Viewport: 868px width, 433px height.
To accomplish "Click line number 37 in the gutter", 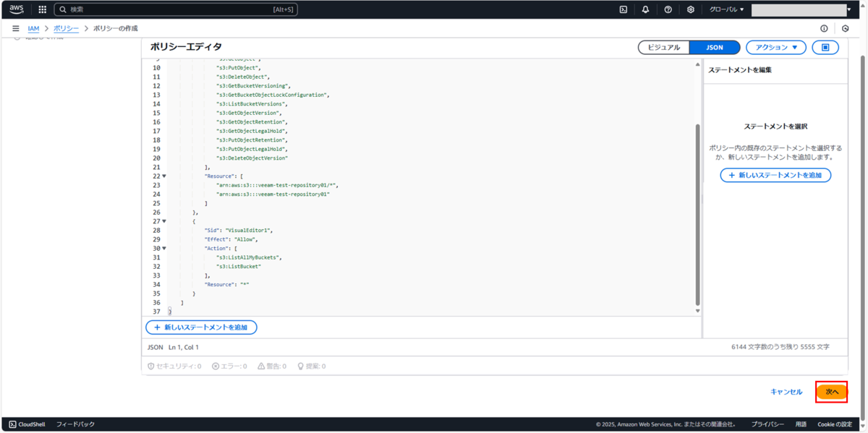I will tap(156, 312).
